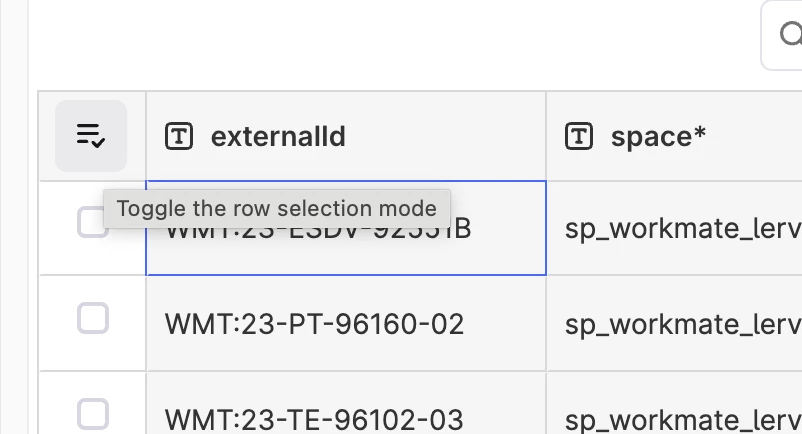Screen dimensions: 802x434
Task: Click the space cell for WMT:23-PT-96160-02
Action: 680,324
